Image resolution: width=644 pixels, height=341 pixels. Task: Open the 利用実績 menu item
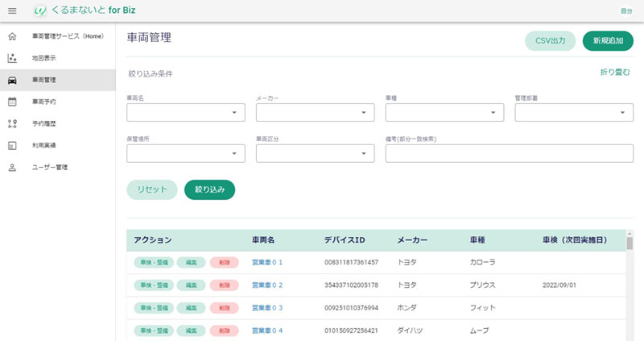point(57,145)
